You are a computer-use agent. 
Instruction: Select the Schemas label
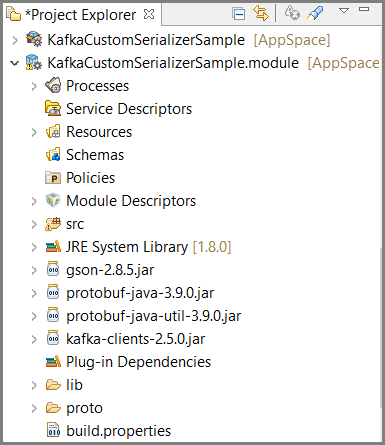click(95, 155)
